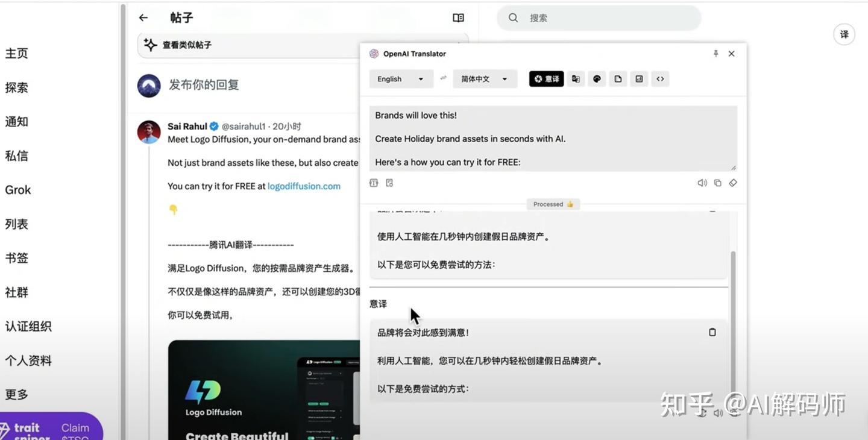Click the document translation icon
The image size is (868, 440).
coord(617,78)
